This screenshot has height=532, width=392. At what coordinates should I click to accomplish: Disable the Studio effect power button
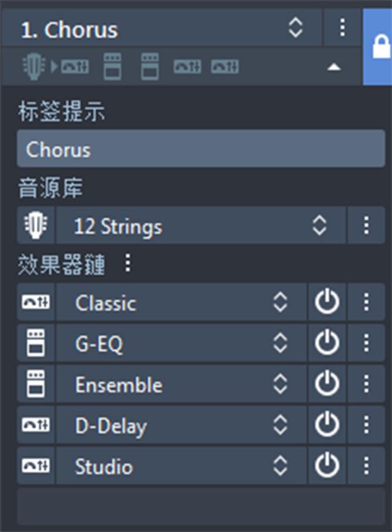(x=327, y=466)
